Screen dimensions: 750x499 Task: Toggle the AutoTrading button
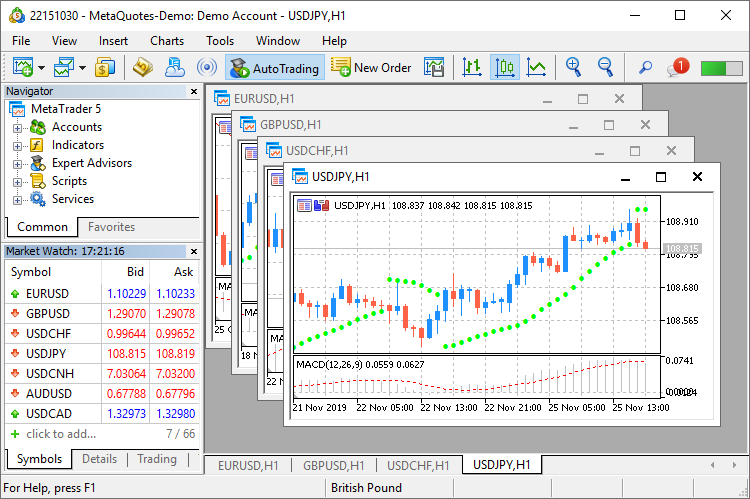pos(274,68)
